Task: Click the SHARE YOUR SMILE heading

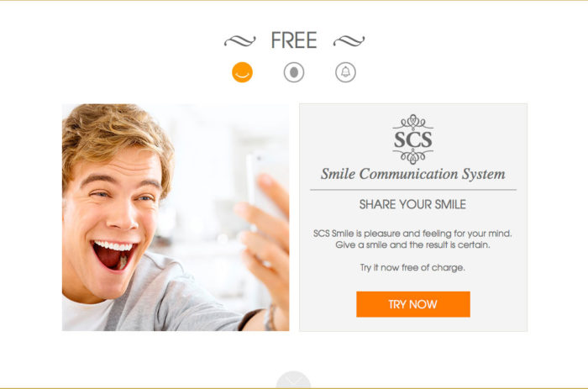Action: point(413,204)
